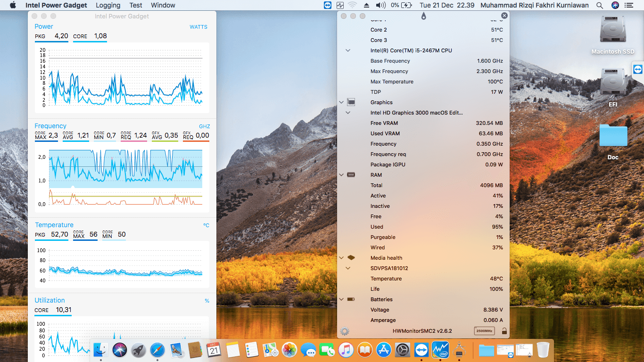Open Launchpad from the Dock
This screenshot has height=362, width=644.
click(x=139, y=349)
